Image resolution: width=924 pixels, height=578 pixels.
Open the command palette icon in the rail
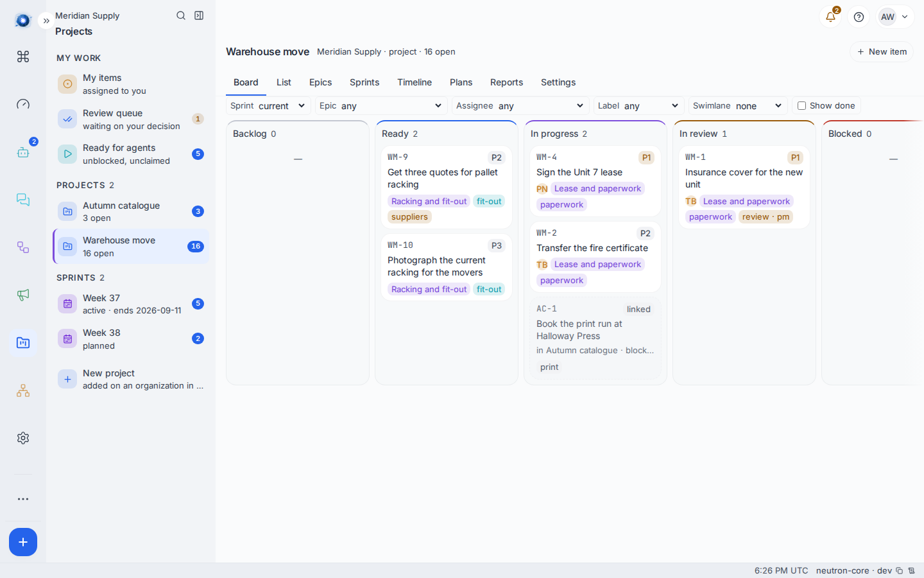23,57
